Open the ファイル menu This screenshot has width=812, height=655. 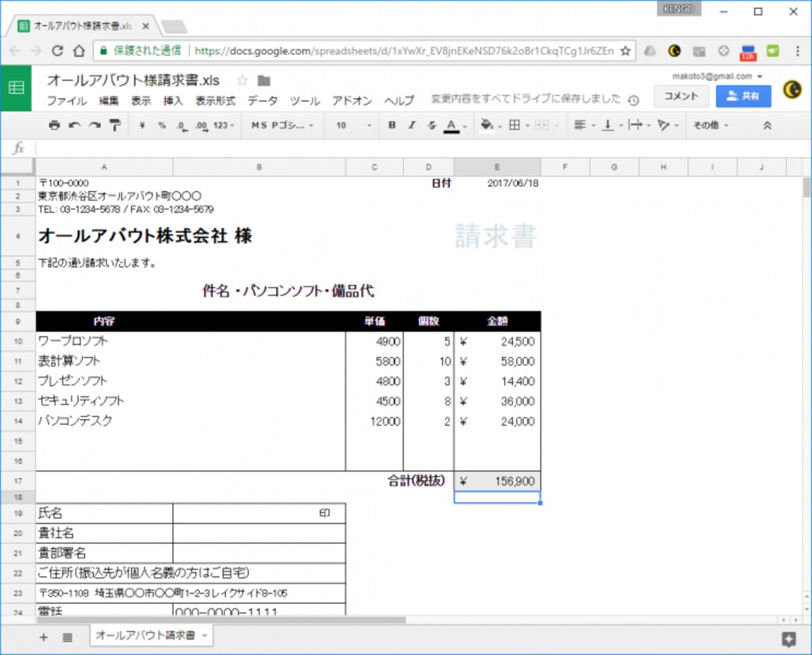point(66,101)
